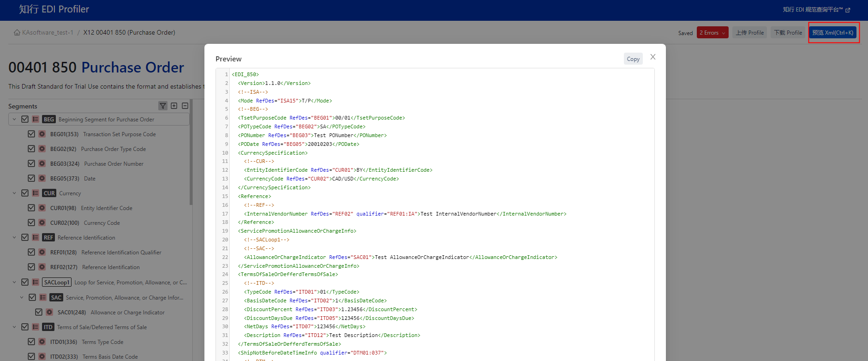
Task: Click the collapse-all minus icon in Segments
Action: [x=185, y=106]
